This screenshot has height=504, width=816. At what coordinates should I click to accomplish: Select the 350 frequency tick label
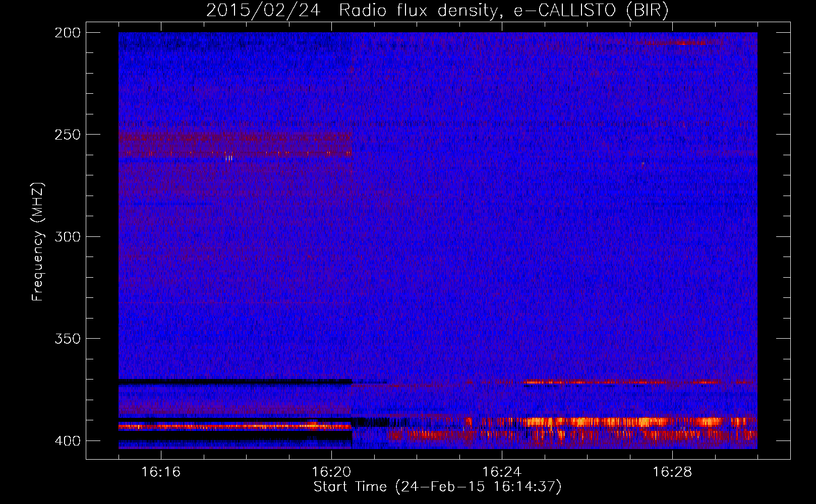click(x=68, y=339)
